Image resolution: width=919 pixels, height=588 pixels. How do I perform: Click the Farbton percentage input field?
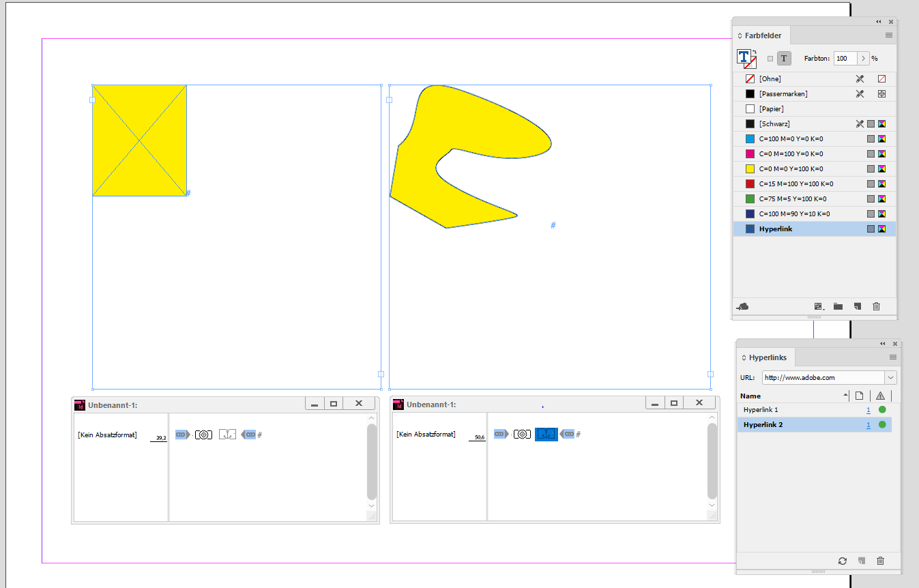[846, 59]
